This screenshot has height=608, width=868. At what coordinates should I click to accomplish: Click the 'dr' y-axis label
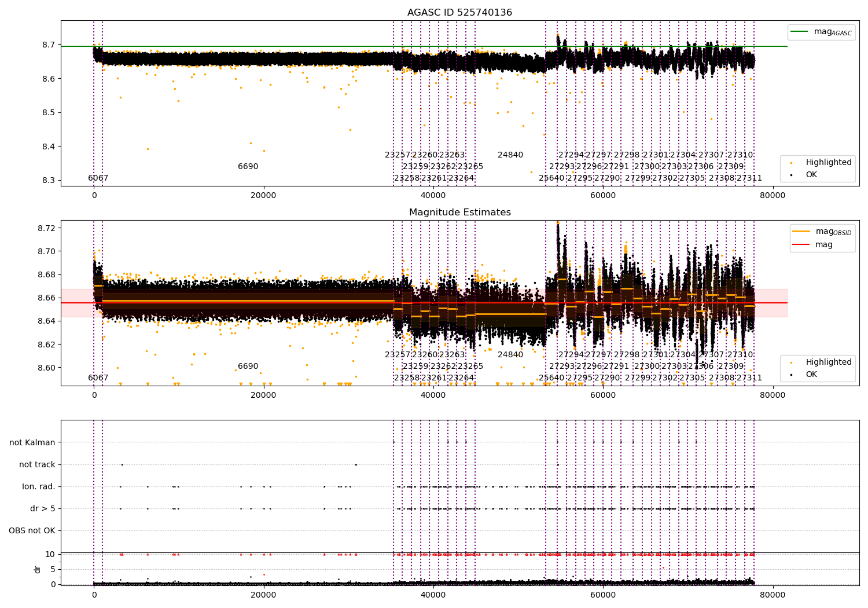(x=38, y=569)
